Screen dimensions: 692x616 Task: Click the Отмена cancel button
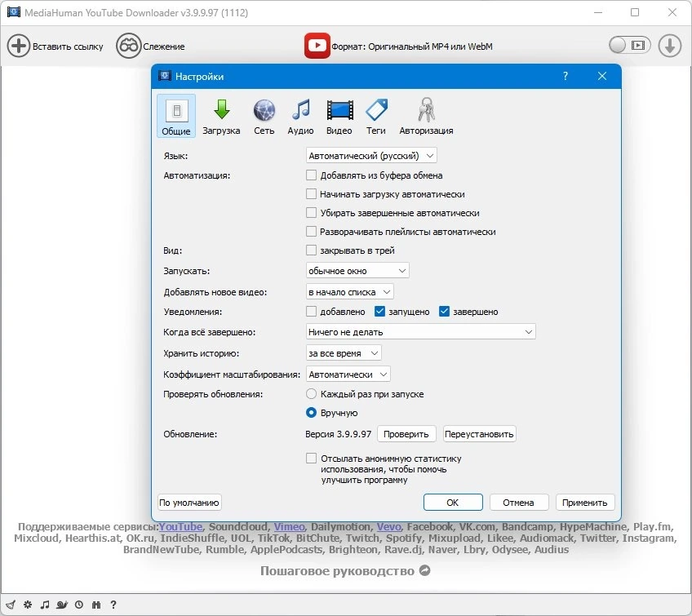518,502
